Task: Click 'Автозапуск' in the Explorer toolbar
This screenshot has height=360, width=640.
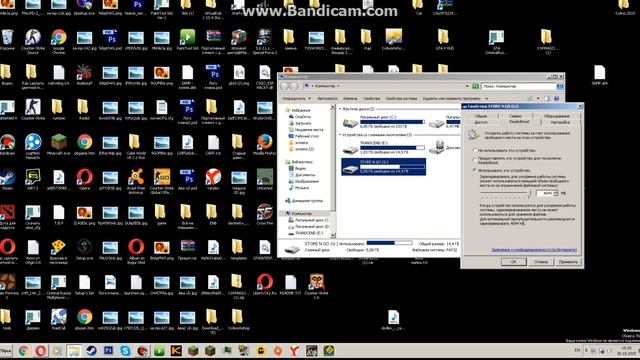Action: 327,98
